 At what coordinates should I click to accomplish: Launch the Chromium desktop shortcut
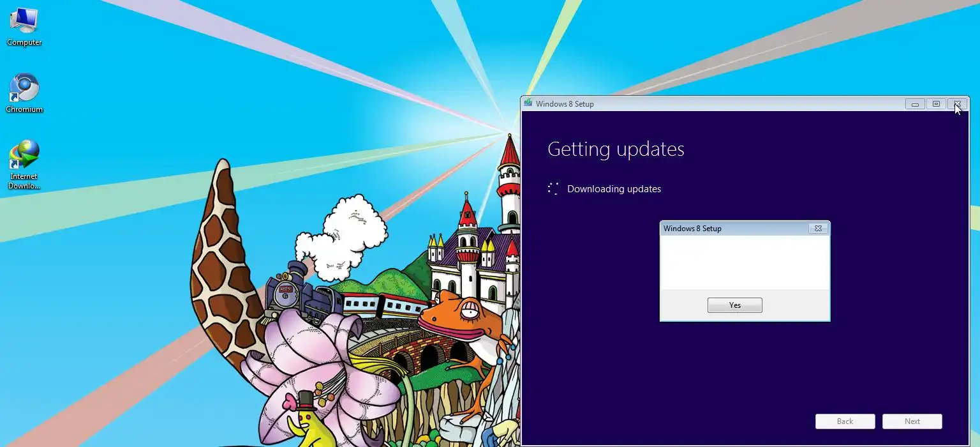click(24, 93)
